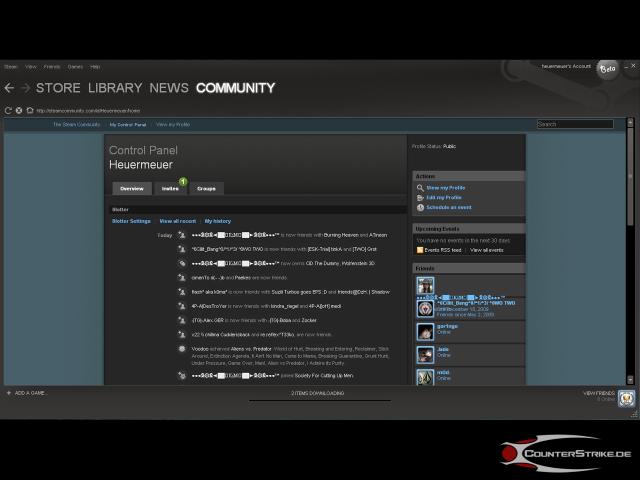Image resolution: width=640 pixels, height=480 pixels.
Task: Click the Add a Game button
Action: tap(26, 393)
